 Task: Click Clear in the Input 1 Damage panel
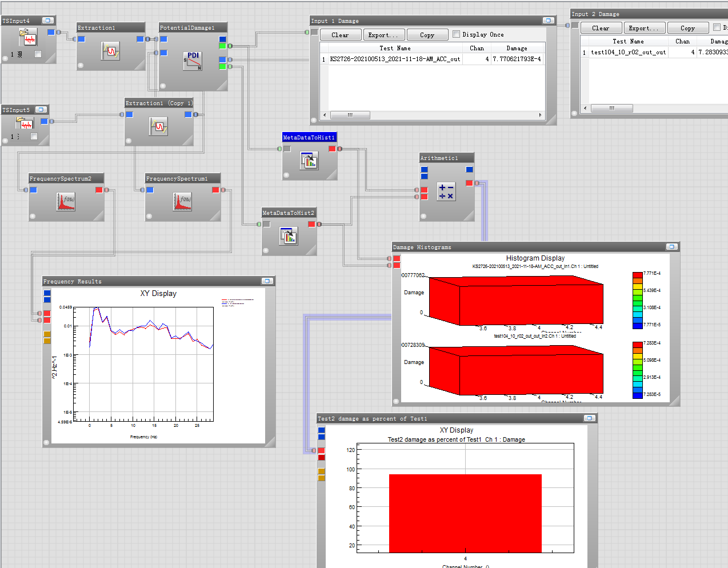click(340, 35)
